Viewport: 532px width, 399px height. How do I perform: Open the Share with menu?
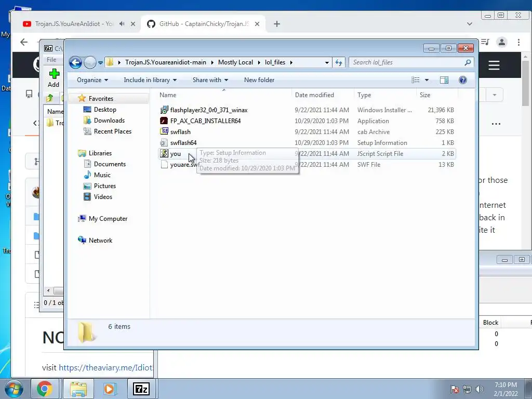210,80
